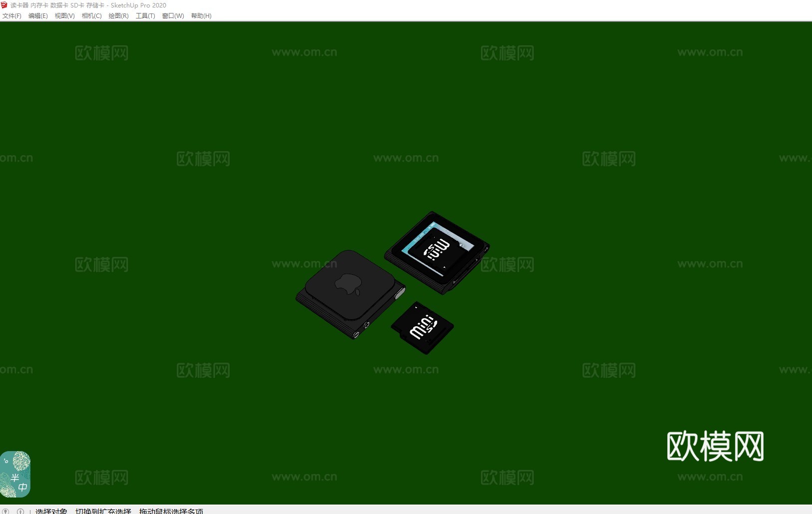Select the device model showing the screen
The height and width of the screenshot is (514, 812).
click(x=437, y=252)
